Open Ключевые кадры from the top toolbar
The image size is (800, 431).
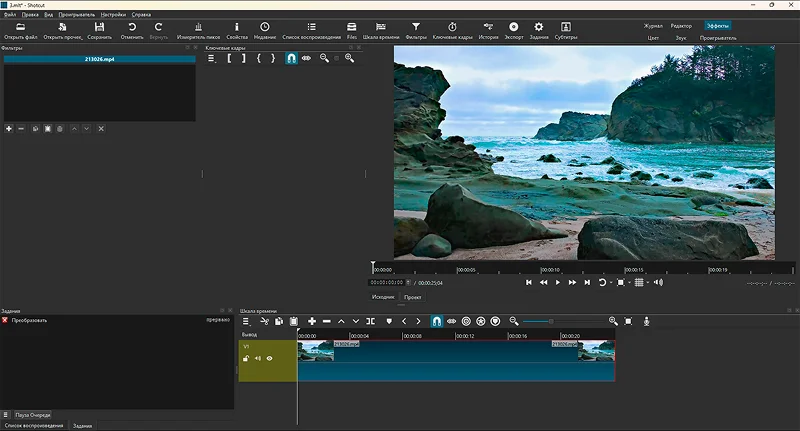coord(453,31)
